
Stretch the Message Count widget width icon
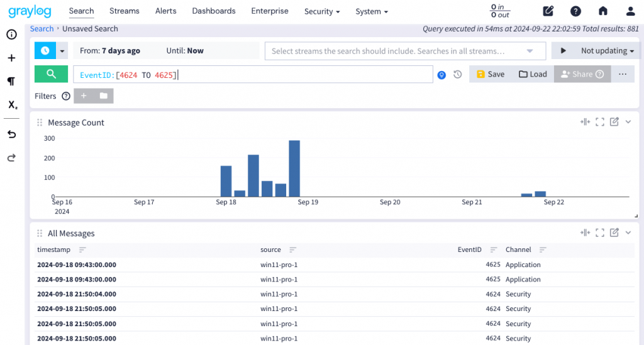pyautogui.click(x=586, y=122)
